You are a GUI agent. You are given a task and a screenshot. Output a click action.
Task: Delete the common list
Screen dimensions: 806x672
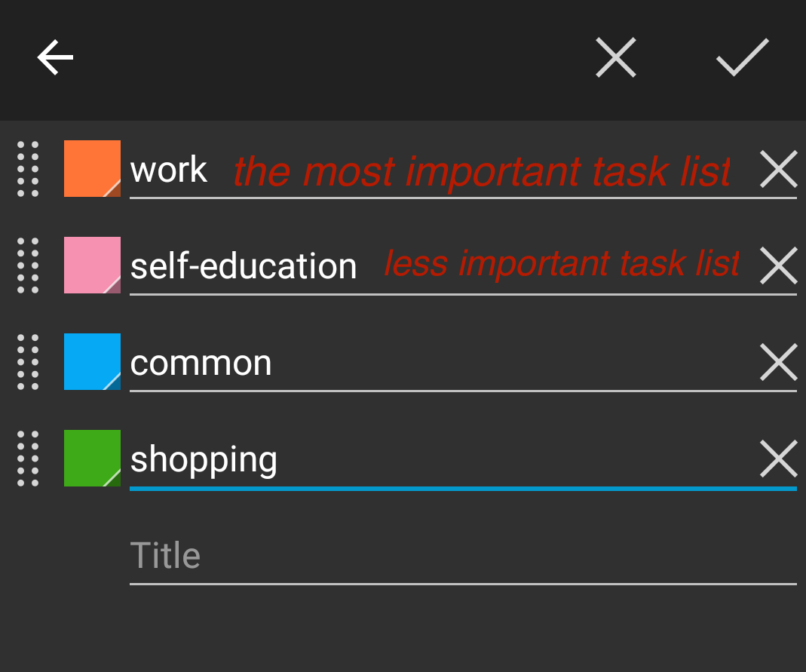[778, 362]
